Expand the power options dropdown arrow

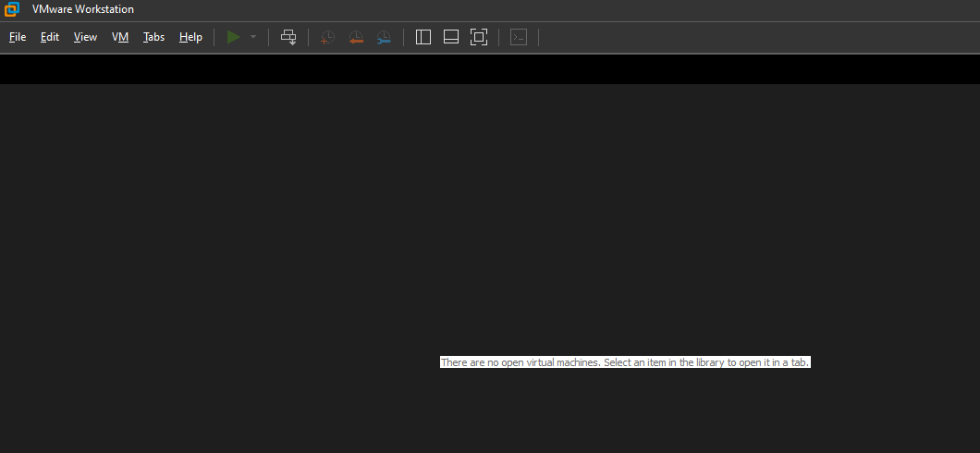253,37
